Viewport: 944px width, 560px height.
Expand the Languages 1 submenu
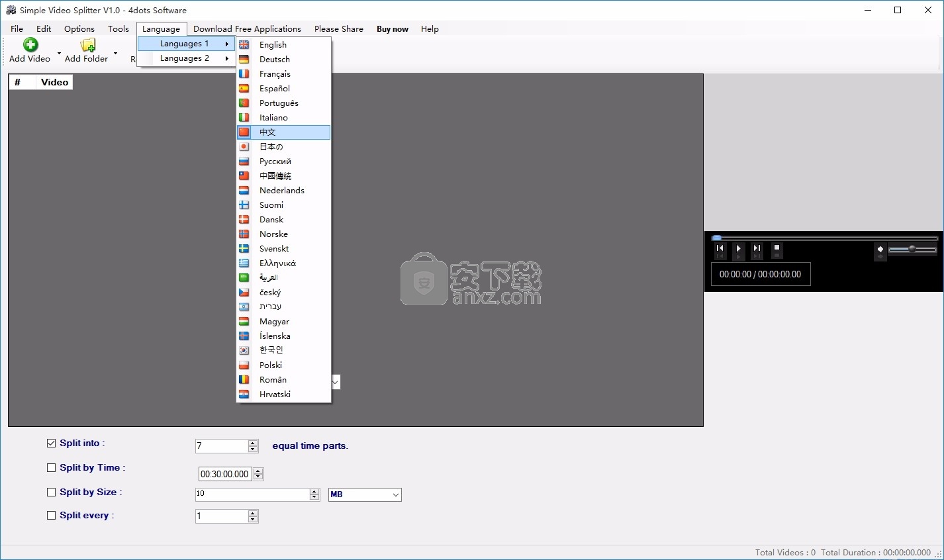pyautogui.click(x=186, y=44)
